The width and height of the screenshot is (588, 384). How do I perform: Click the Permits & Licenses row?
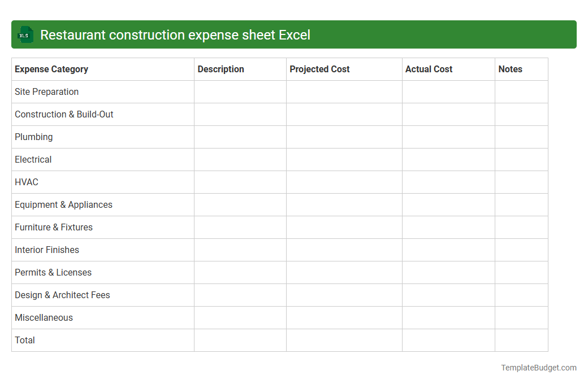pos(53,272)
